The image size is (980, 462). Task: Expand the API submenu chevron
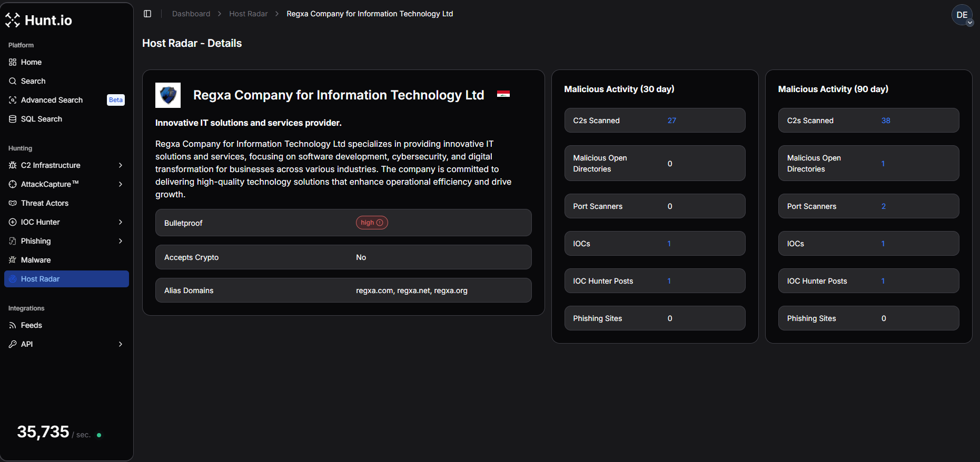coord(121,344)
